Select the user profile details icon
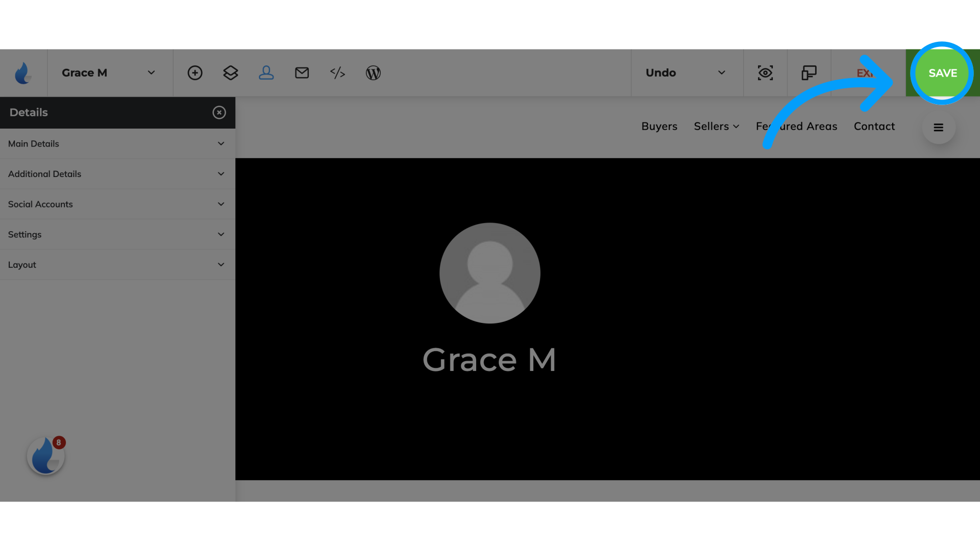This screenshot has width=980, height=551. [x=266, y=73]
